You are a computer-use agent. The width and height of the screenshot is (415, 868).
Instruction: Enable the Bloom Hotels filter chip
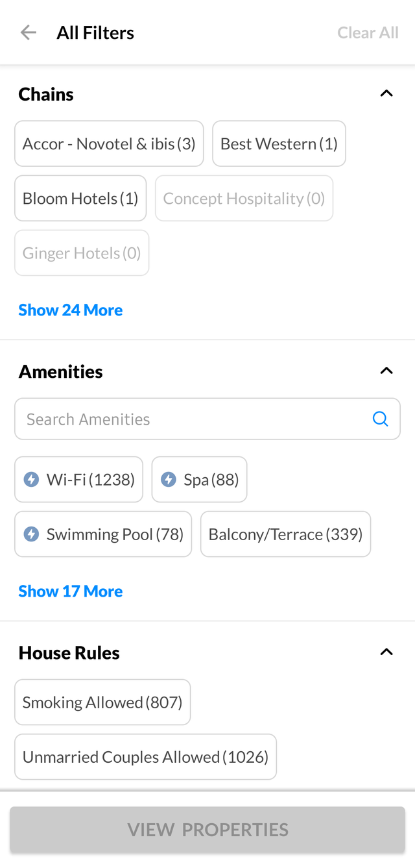click(80, 198)
